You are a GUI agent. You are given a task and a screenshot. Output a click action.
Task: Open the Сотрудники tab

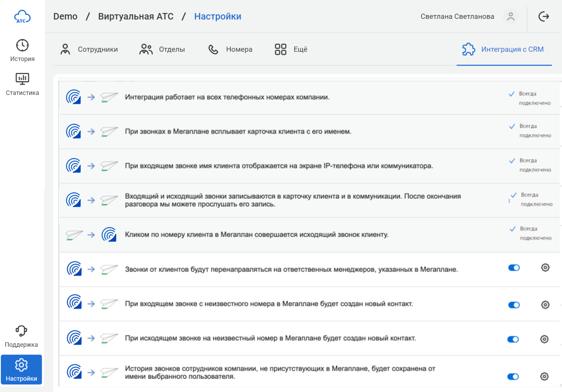[89, 49]
